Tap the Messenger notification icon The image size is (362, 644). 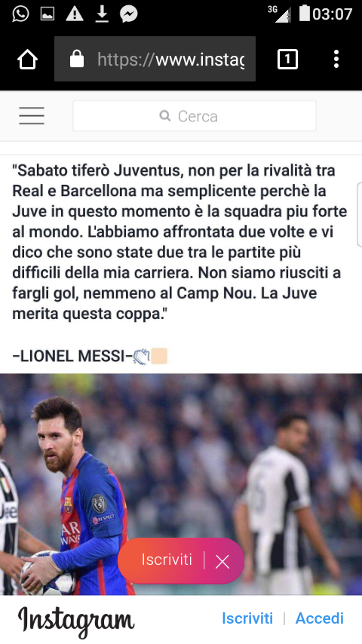129,14
